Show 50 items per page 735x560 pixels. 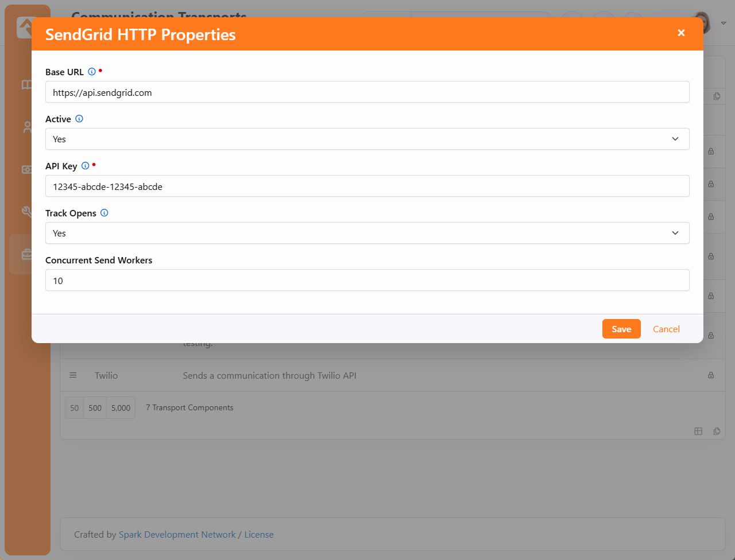pos(75,408)
